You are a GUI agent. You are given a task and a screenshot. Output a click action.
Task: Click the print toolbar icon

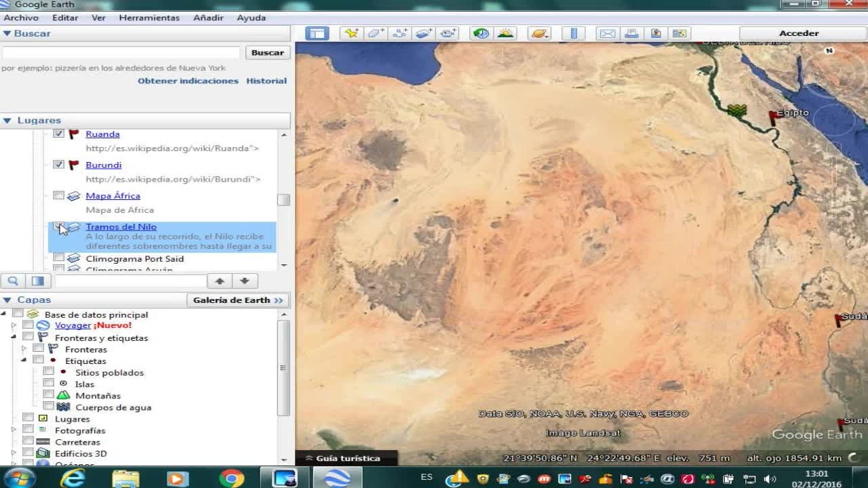(631, 33)
